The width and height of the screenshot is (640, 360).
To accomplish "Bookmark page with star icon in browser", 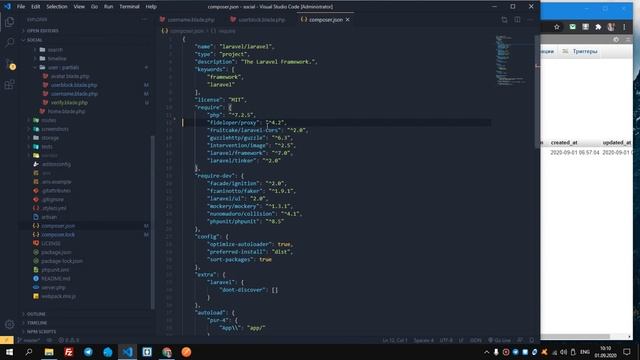I will (557, 27).
